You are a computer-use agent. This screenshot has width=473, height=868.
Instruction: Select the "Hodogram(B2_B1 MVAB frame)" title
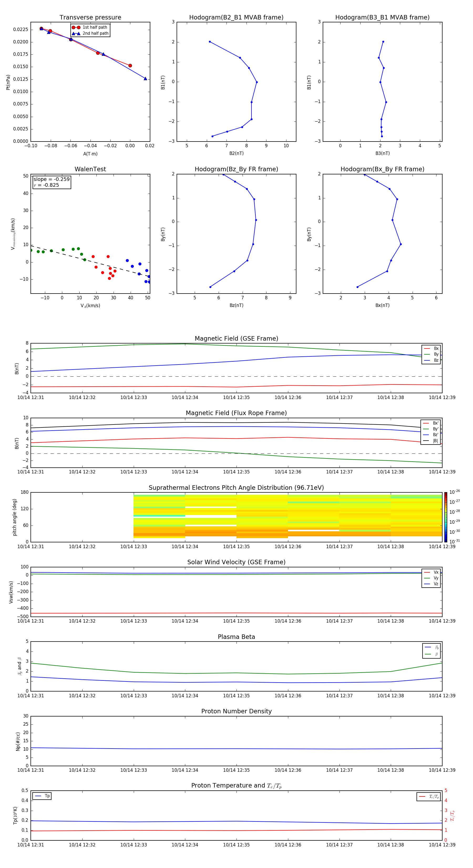coord(236,18)
